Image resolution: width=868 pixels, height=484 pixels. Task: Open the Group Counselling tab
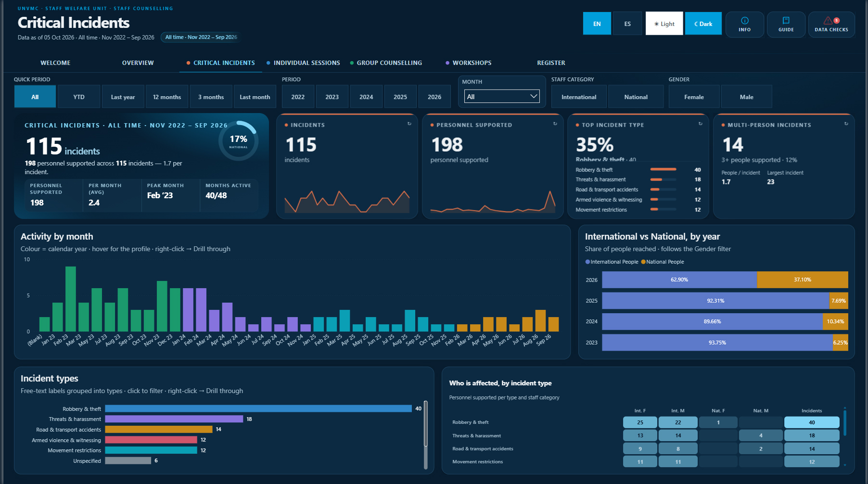pyautogui.click(x=386, y=63)
